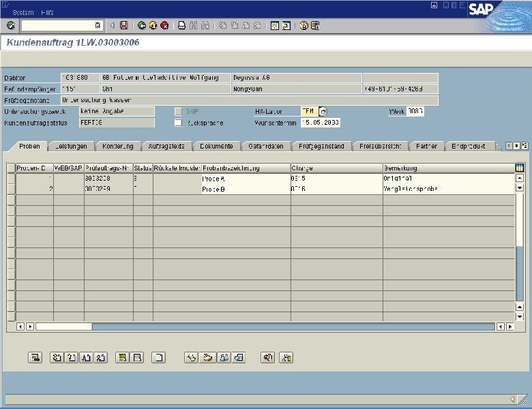Screen dimensions: 532x409
Task: Toggle the Rücksprache checkbox
Action: tap(178, 123)
